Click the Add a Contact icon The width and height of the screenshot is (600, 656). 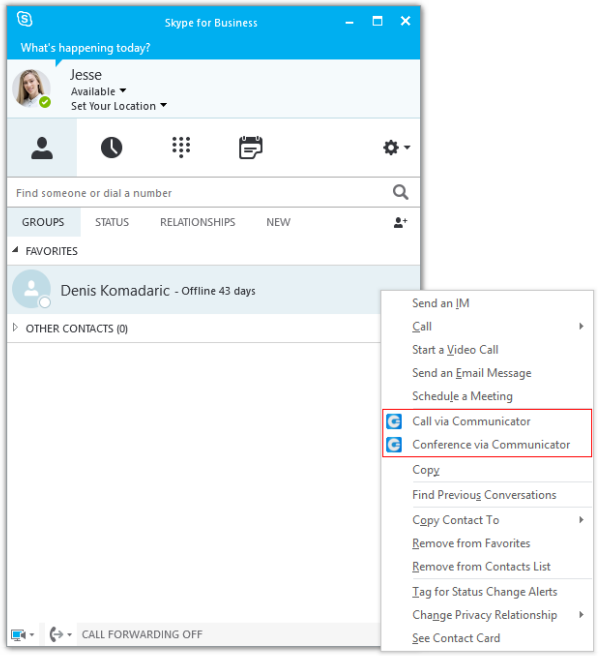400,222
